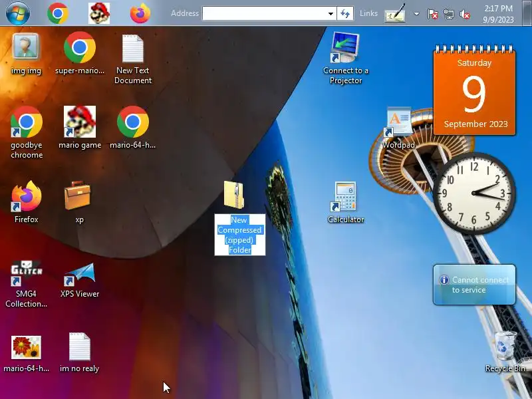Open the Action Center flag tray icon

[433, 14]
